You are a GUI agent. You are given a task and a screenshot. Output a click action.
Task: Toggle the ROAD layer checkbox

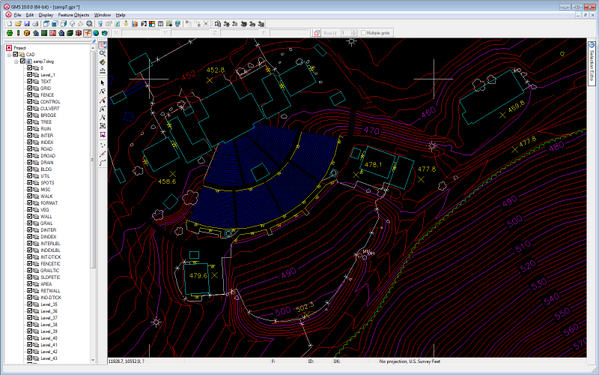[x=29, y=149]
